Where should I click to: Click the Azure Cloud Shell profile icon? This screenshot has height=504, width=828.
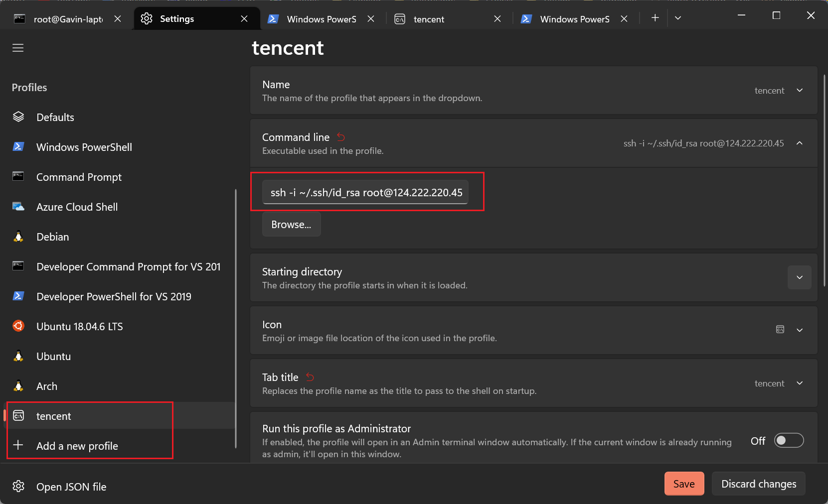(x=18, y=207)
